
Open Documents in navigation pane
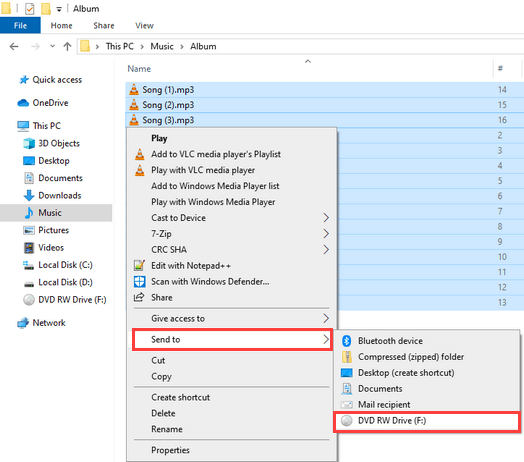click(60, 178)
